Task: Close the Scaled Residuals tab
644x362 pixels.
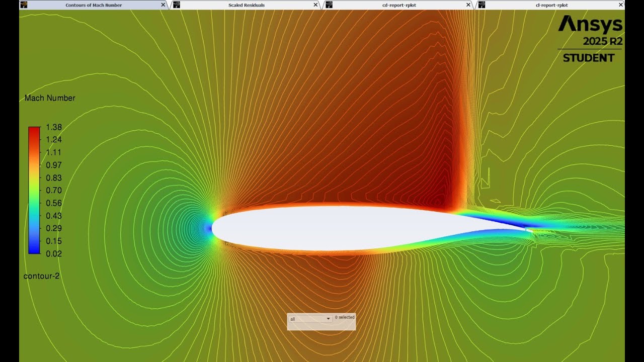Action: [x=315, y=5]
